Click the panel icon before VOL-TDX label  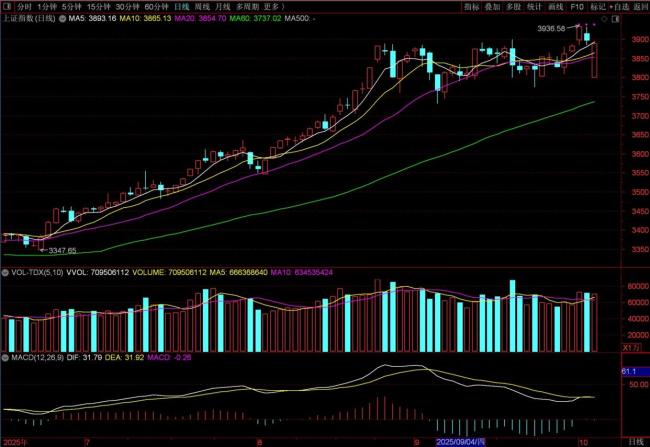tap(4, 271)
